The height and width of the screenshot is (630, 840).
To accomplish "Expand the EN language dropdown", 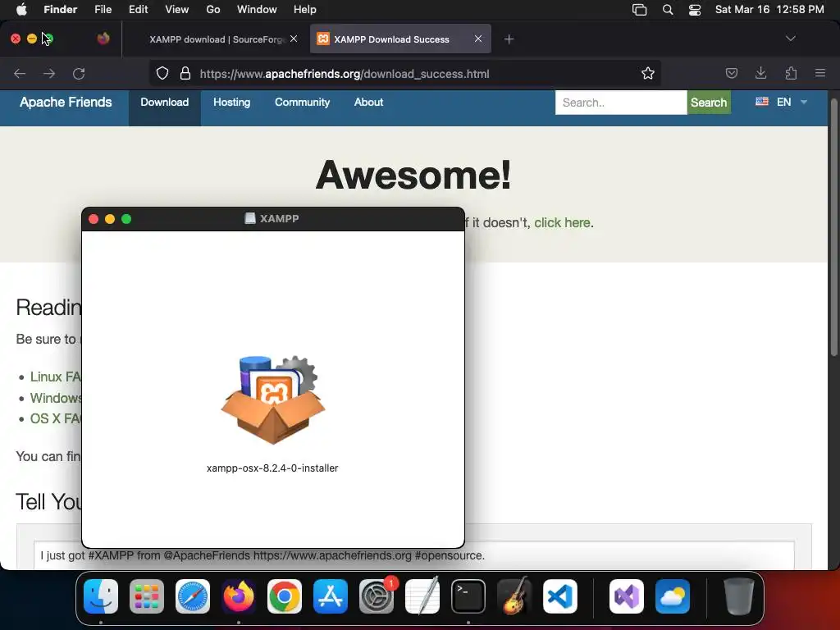I will click(x=781, y=102).
